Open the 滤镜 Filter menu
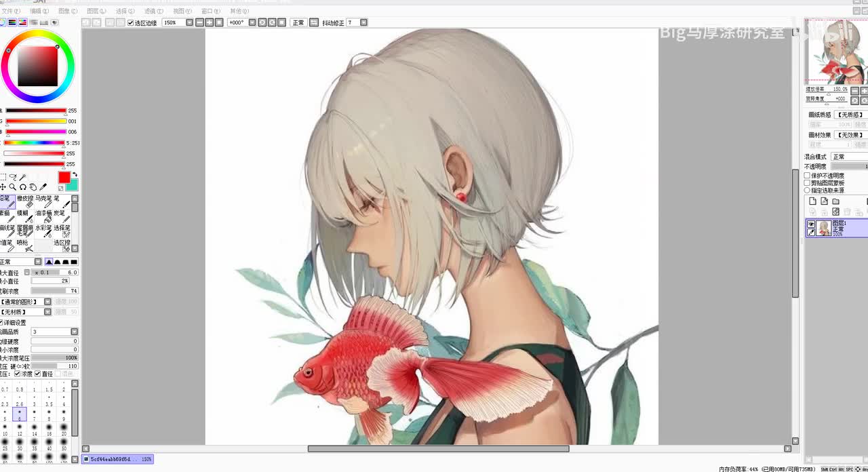 (154, 12)
